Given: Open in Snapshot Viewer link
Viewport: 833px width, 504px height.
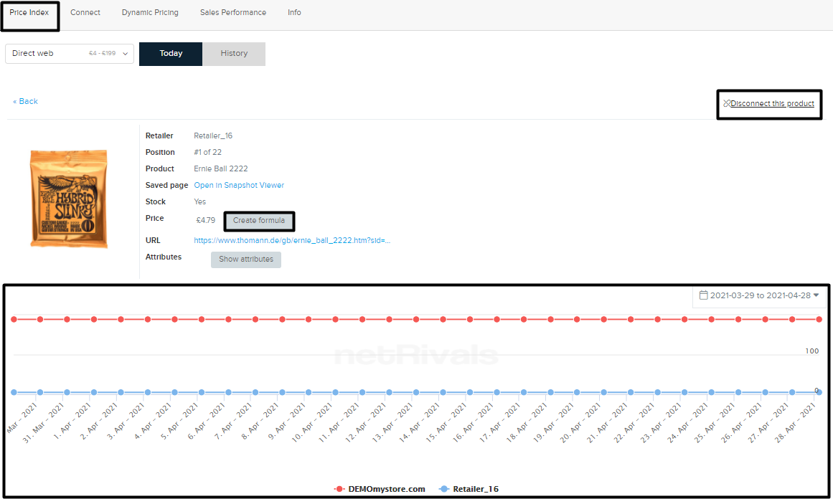Looking at the screenshot, I should tap(239, 186).
